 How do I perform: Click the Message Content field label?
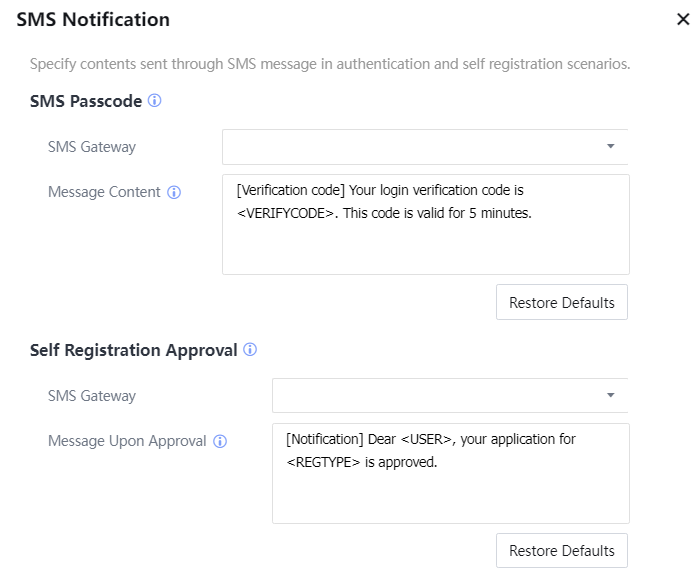104,192
